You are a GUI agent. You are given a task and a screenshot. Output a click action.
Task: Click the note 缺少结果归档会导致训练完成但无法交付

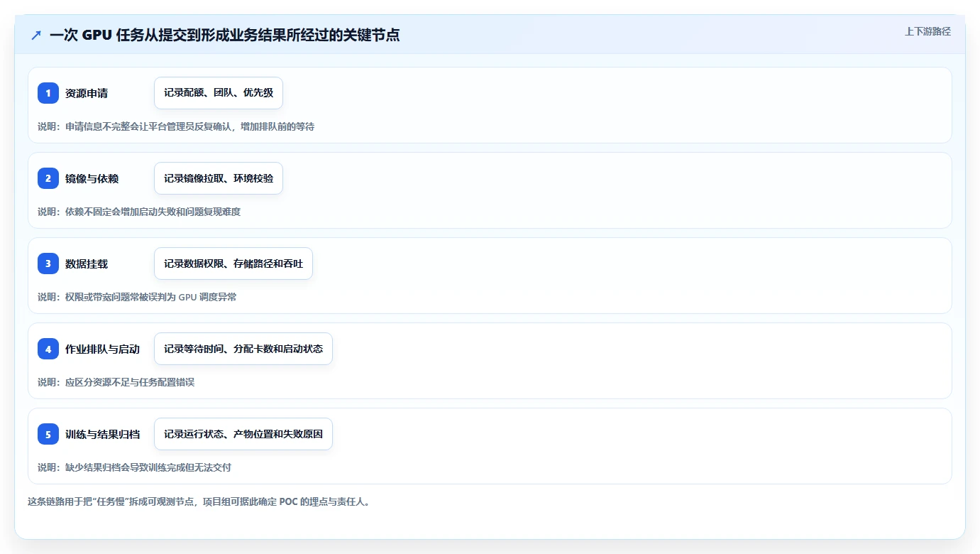pos(135,467)
